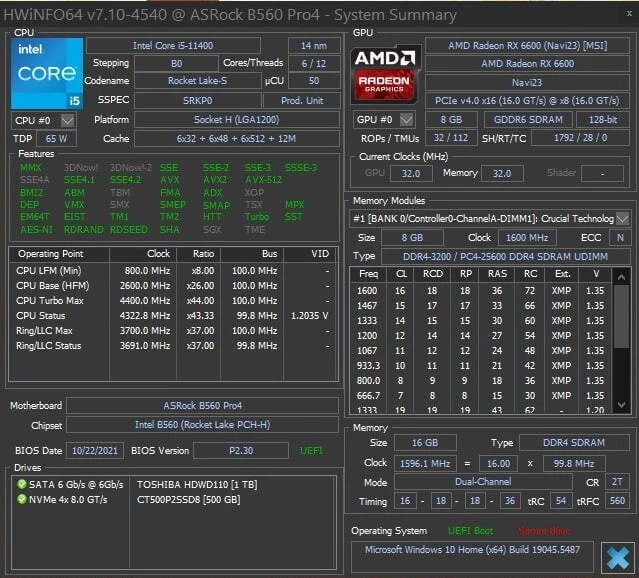Click the AES-NI feature label
The height and width of the screenshot is (578, 639).
[x=36, y=229]
